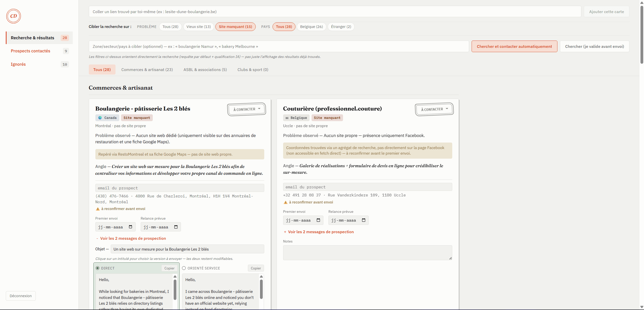Select the DIRECT message version

tap(98, 268)
